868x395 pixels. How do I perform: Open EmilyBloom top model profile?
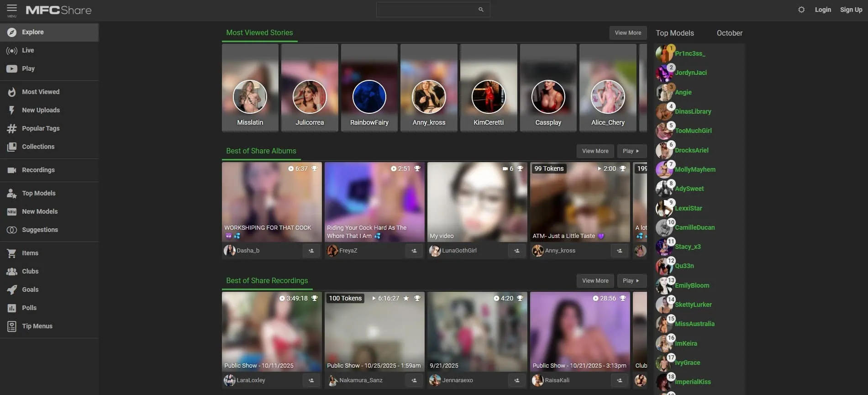[x=692, y=286]
